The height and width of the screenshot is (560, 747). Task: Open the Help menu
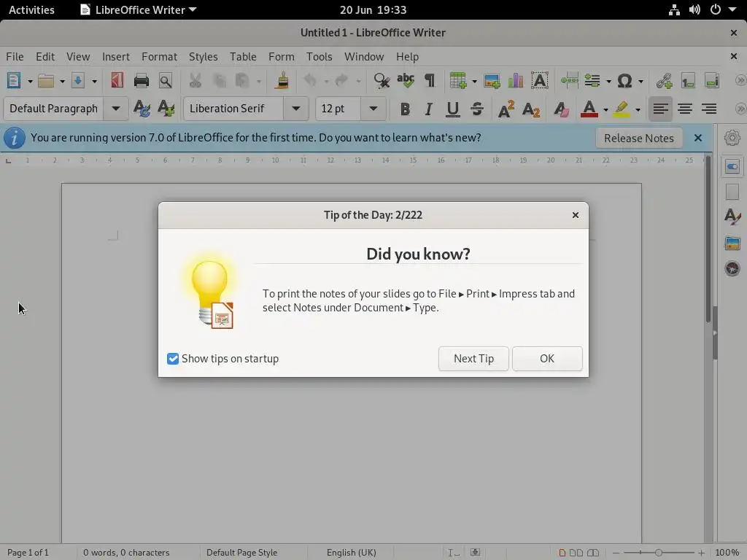pos(407,57)
